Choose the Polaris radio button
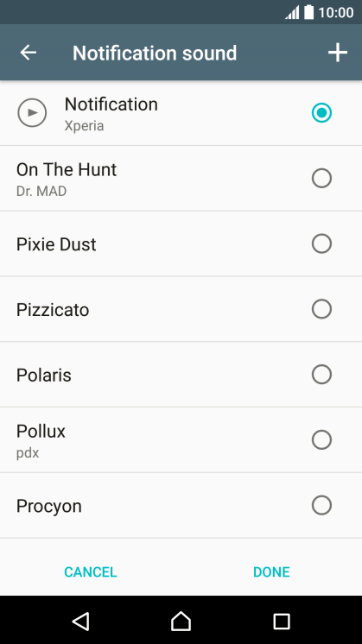The height and width of the screenshot is (644, 362). click(321, 375)
